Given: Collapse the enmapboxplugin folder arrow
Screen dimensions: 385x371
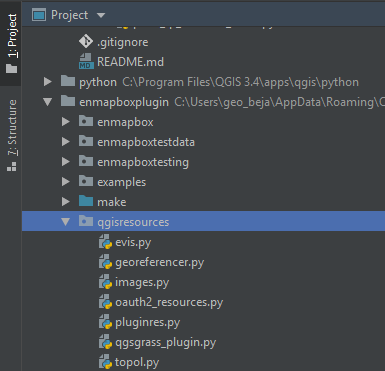Looking at the screenshot, I should click(48, 102).
